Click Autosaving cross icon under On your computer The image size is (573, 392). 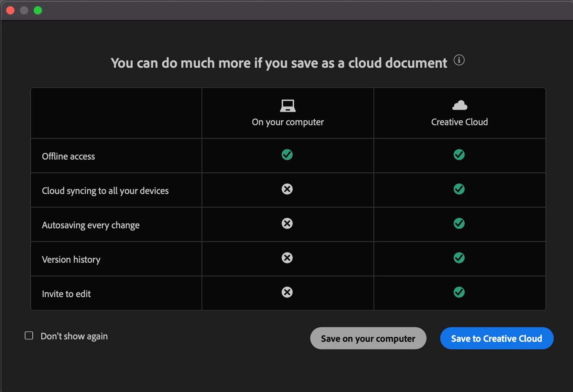(287, 224)
